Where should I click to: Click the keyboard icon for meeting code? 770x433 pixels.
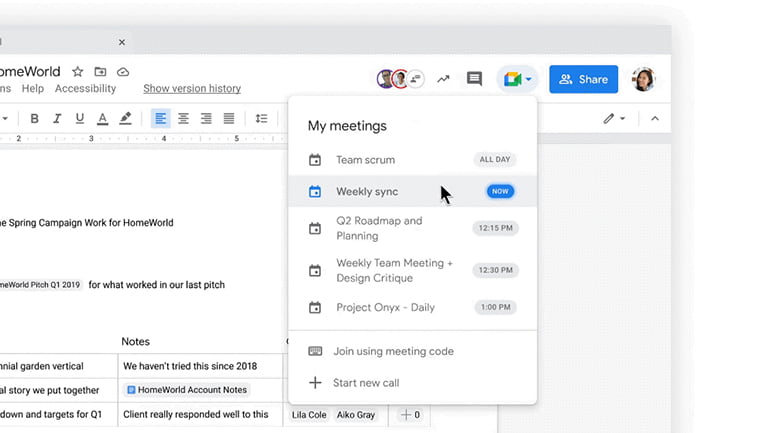pyautogui.click(x=315, y=351)
